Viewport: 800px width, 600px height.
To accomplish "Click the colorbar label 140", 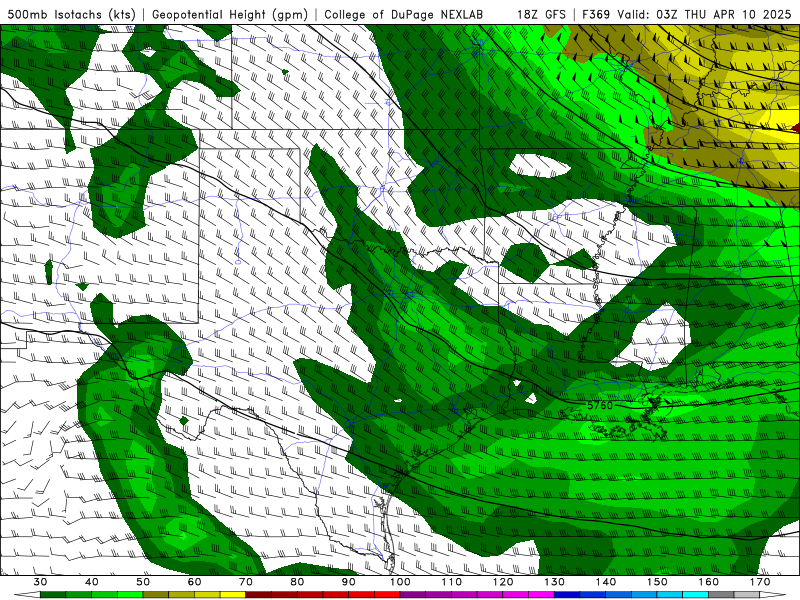I will [x=606, y=582].
